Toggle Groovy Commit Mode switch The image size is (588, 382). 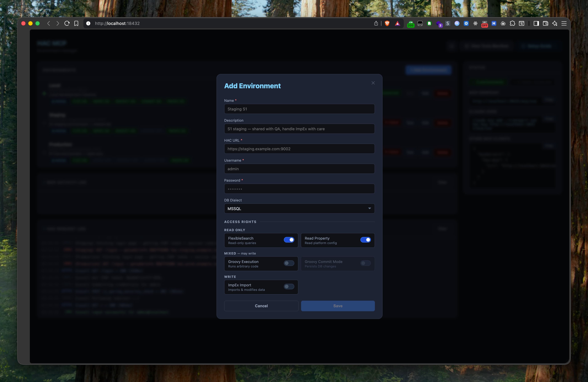coord(365,263)
